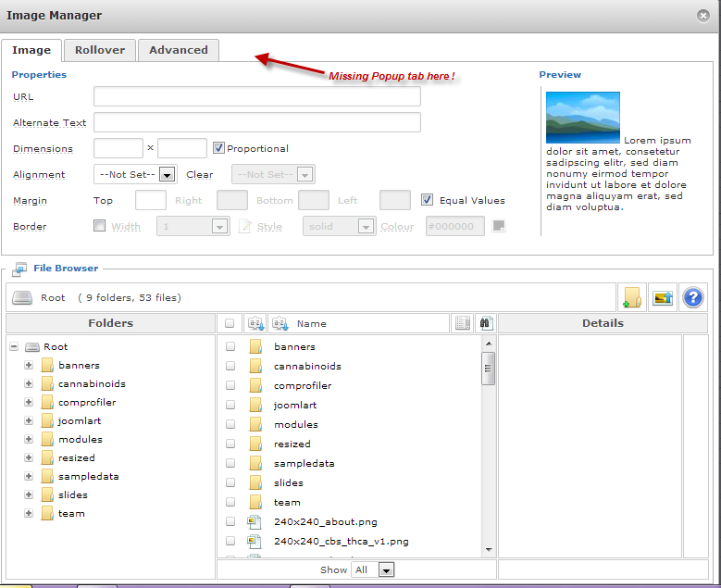Open the comprofiler folder in file list

[x=303, y=385]
